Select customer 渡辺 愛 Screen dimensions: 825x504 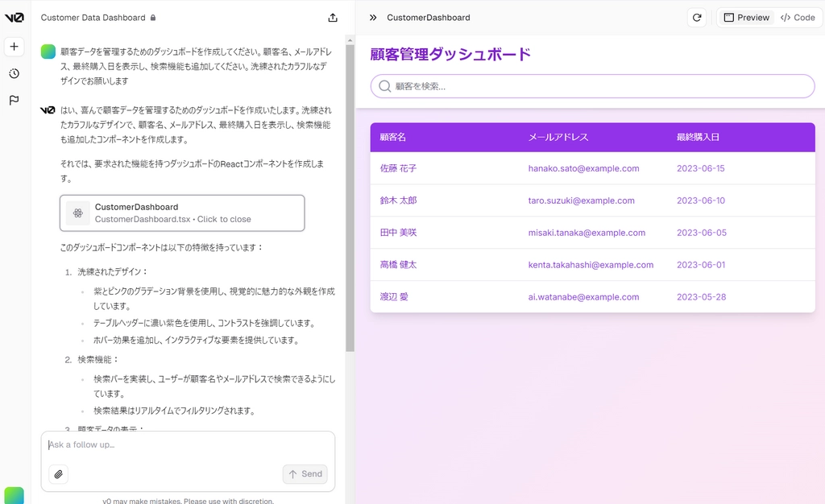click(x=394, y=296)
